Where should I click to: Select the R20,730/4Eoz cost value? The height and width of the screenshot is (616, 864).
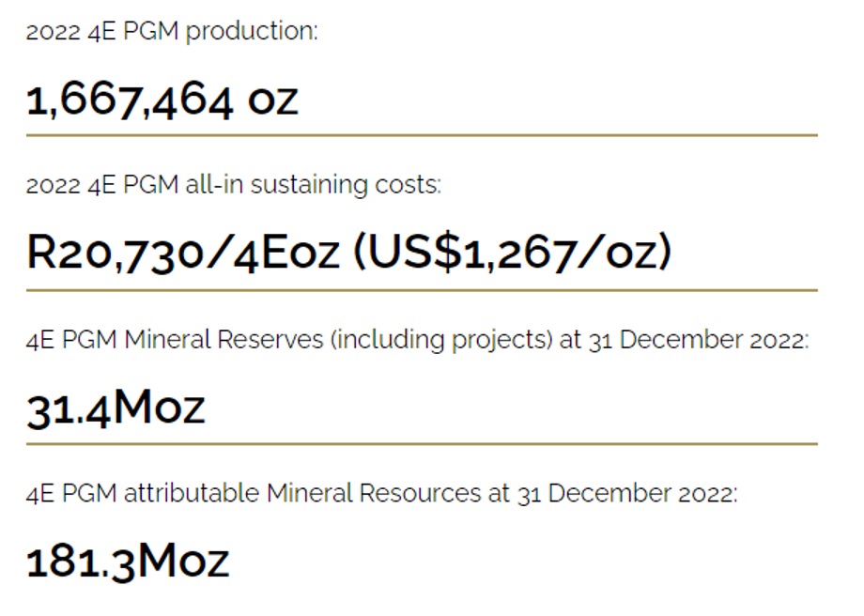182,253
